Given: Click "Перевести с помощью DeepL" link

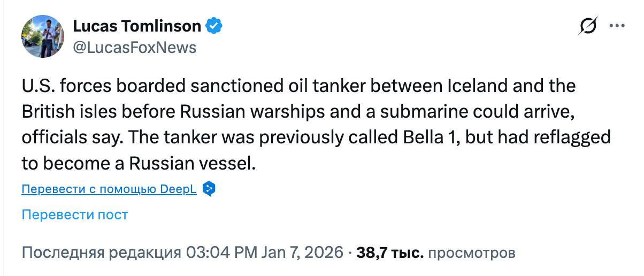Looking at the screenshot, I should click(x=109, y=189).
